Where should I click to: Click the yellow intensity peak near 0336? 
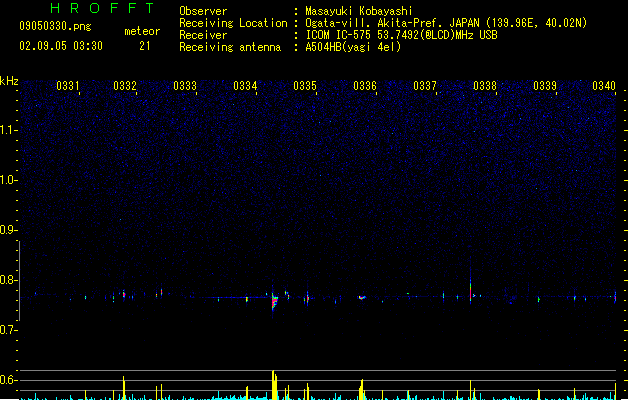(x=361, y=389)
